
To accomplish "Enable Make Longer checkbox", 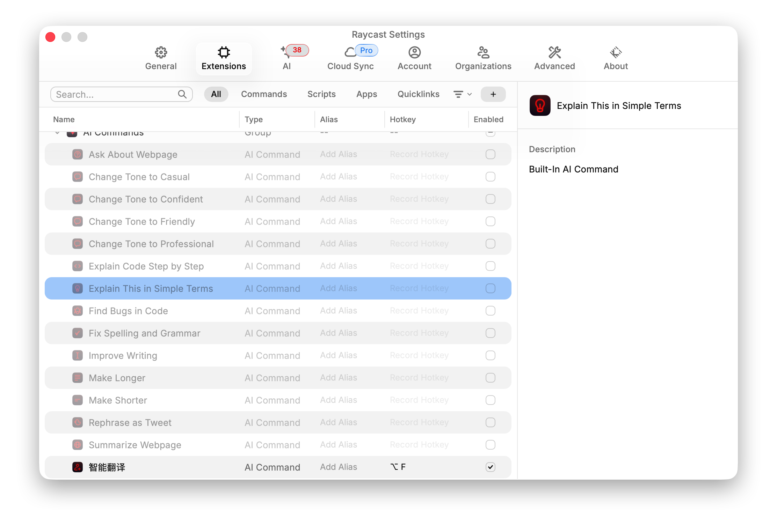I will (491, 378).
